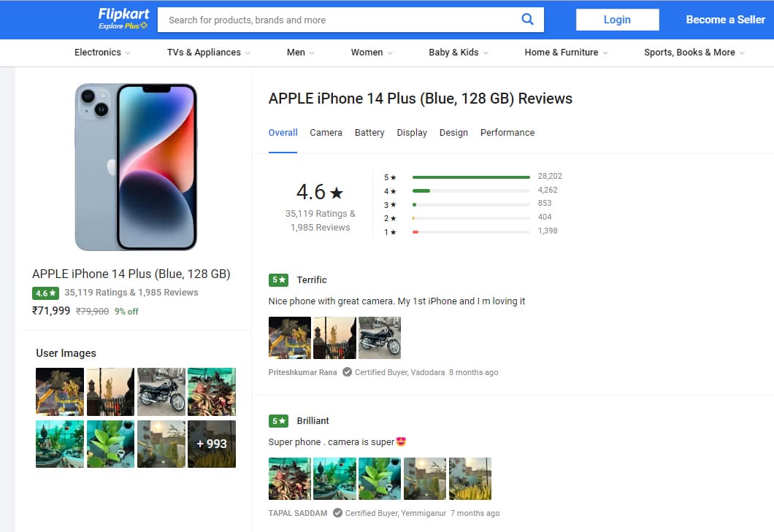This screenshot has width=774, height=532.
Task: Open the last photo in Brilliant review
Action: [x=470, y=479]
